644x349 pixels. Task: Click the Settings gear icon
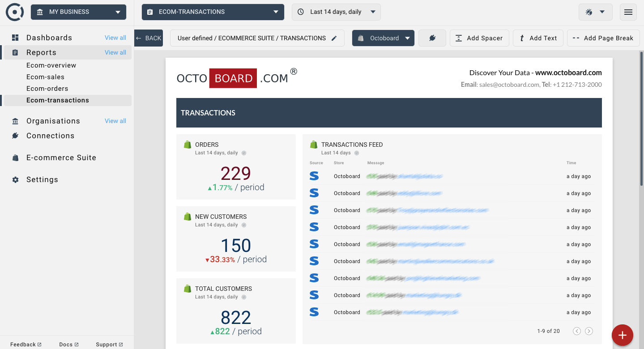[15, 179]
